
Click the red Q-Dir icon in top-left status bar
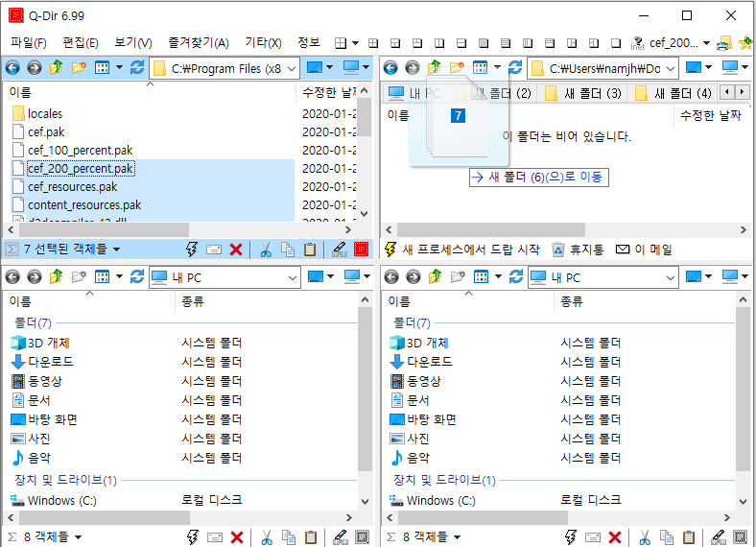[x=361, y=250]
